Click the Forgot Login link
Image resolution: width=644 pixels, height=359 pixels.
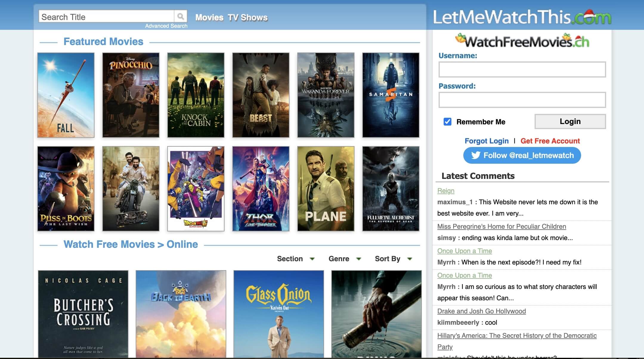pos(487,141)
